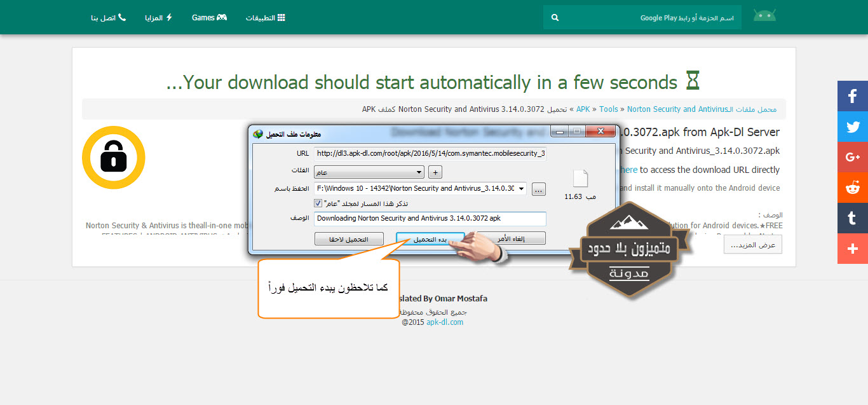868x405 pixels.
Task: Click the URL field in the download dialog
Action: 430,153
